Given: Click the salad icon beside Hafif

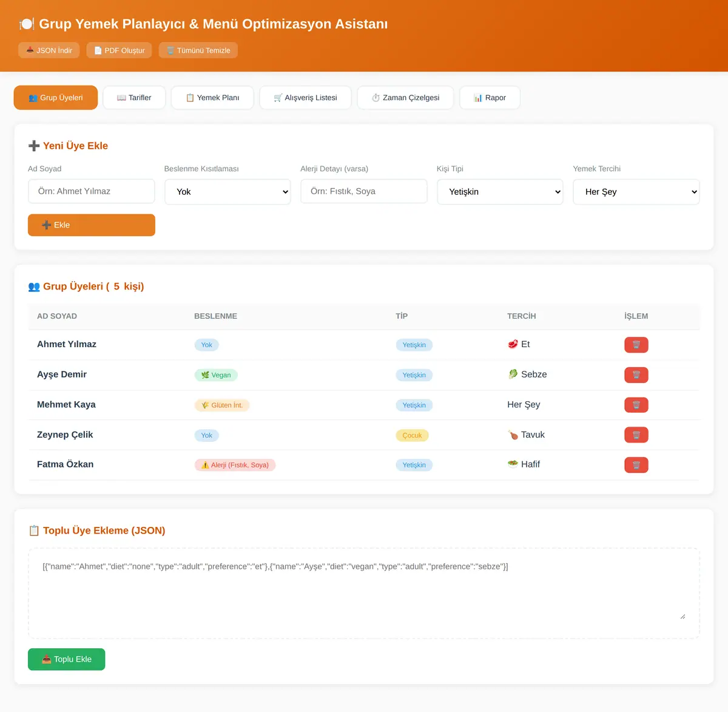Looking at the screenshot, I should (x=513, y=464).
